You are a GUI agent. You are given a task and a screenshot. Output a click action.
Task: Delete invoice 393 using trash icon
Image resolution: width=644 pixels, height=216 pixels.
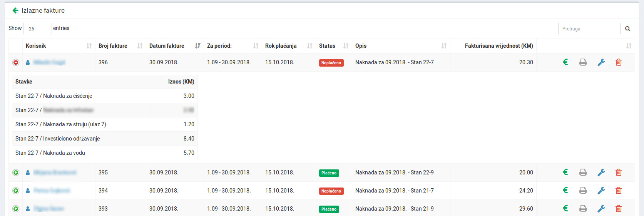(x=619, y=209)
